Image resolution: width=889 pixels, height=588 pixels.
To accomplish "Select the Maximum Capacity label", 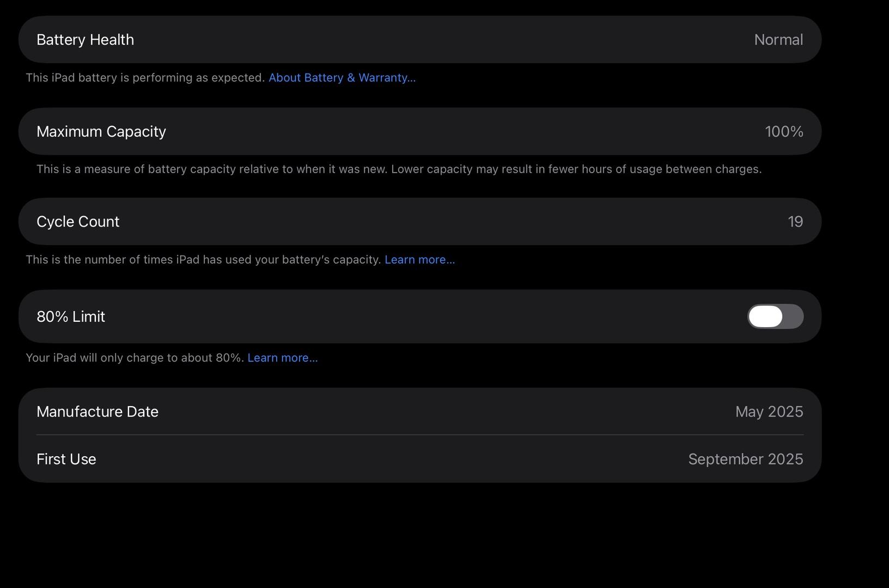I will tap(101, 131).
